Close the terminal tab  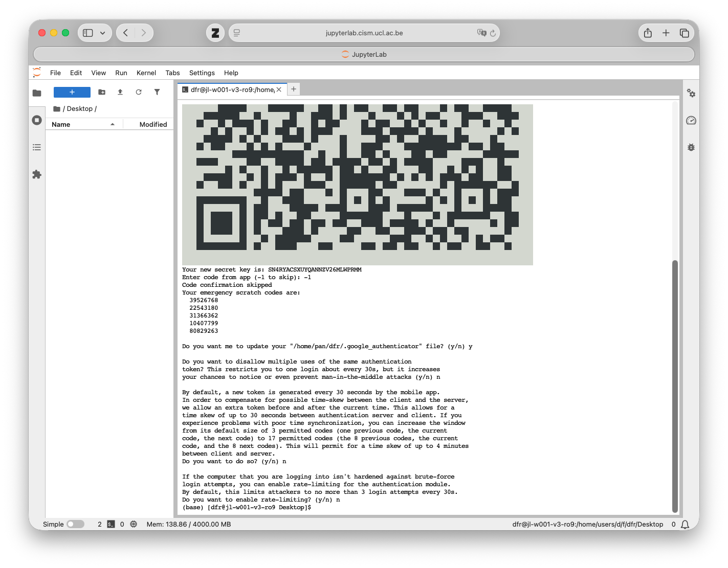point(279,89)
